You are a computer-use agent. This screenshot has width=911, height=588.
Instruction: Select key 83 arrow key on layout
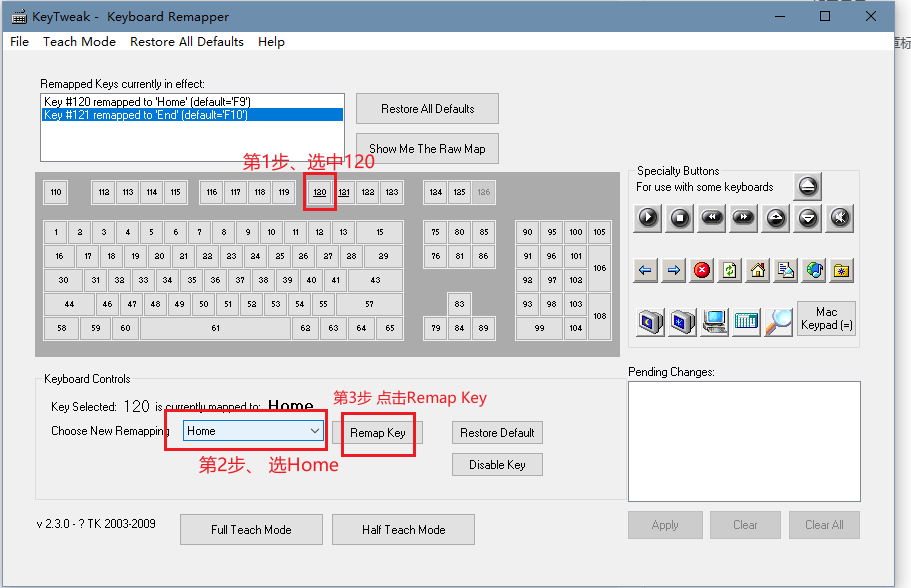460,304
